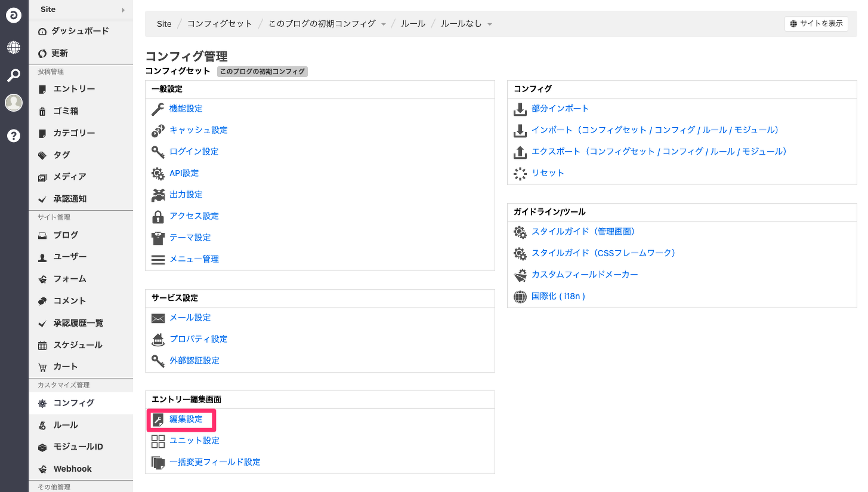
Task: Go to Webhook in the sidebar
Action: 72,469
